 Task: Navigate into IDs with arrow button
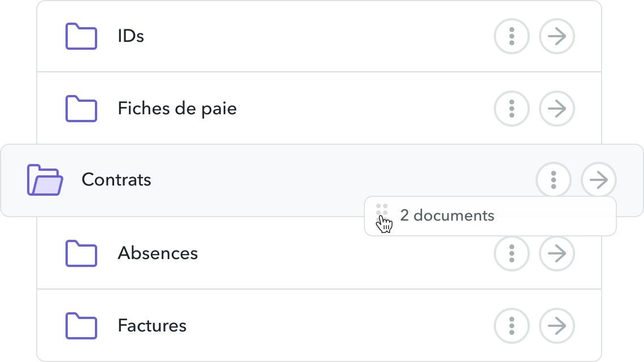557,36
